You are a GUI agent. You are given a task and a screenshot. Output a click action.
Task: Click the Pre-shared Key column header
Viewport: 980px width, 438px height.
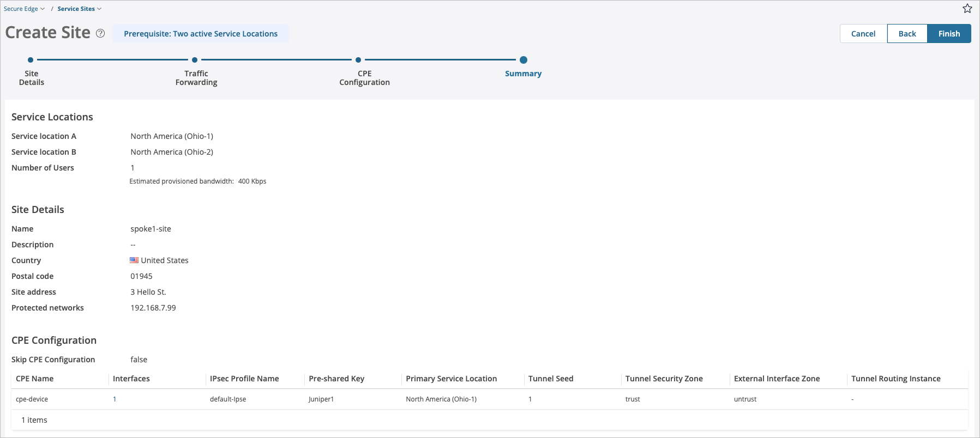pyautogui.click(x=336, y=379)
